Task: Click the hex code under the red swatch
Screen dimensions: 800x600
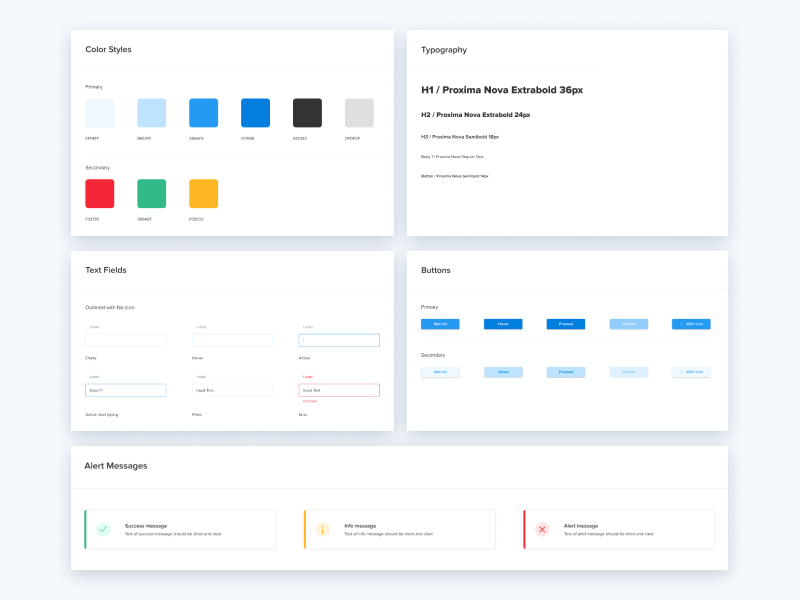Action: pyautogui.click(x=92, y=219)
